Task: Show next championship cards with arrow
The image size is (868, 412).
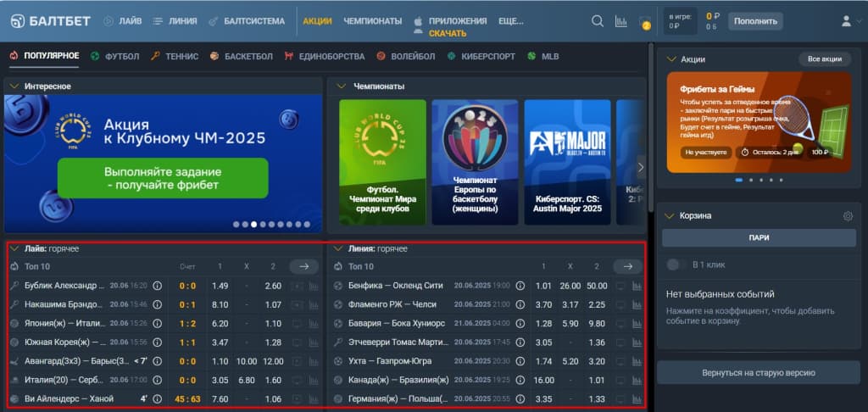Action: click(641, 167)
